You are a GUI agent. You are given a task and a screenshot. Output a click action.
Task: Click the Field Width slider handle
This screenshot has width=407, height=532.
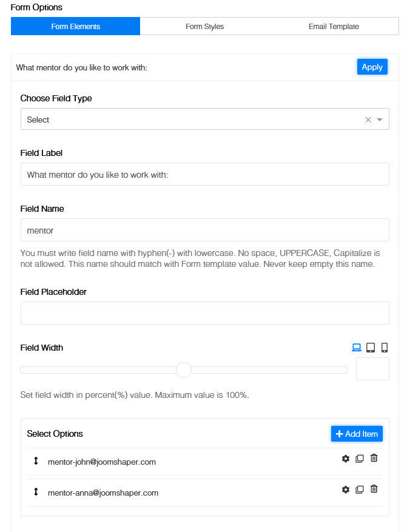[184, 369]
